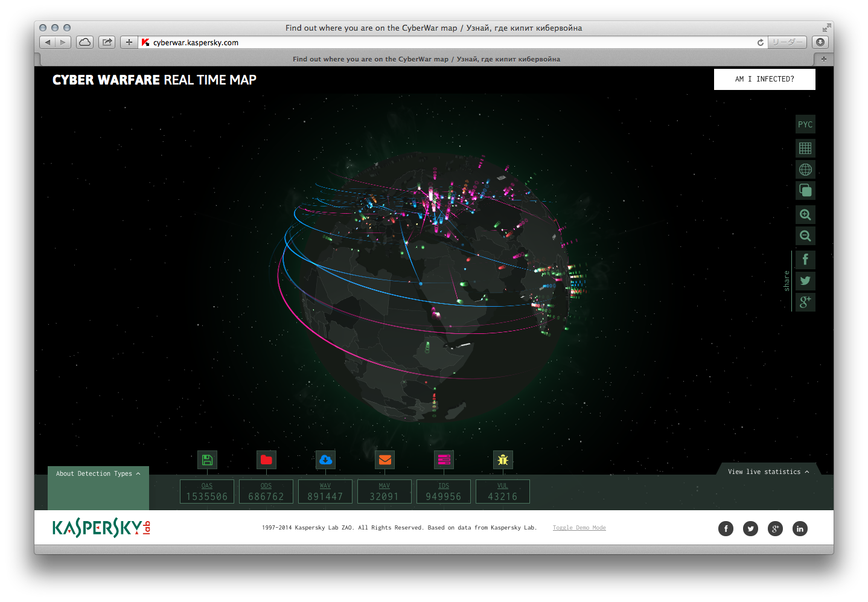The height and width of the screenshot is (602, 868).
Task: Click the Reader button in address bar
Action: coord(787,42)
